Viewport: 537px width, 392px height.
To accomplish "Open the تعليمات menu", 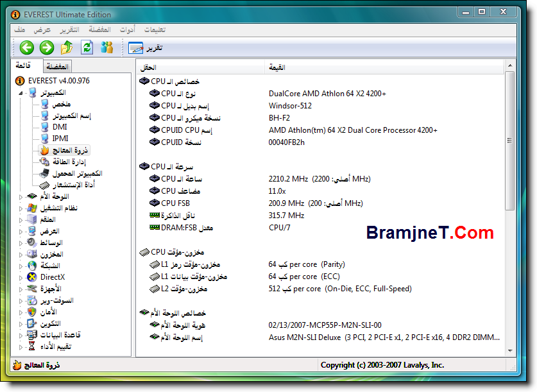I will click(155, 30).
